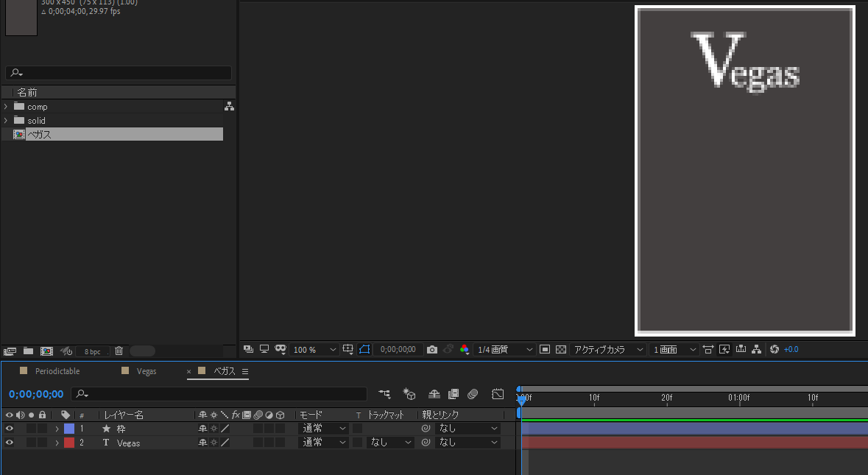Toggle the Region of Interest rectangle icon
The image size is (868, 475).
coord(545,349)
